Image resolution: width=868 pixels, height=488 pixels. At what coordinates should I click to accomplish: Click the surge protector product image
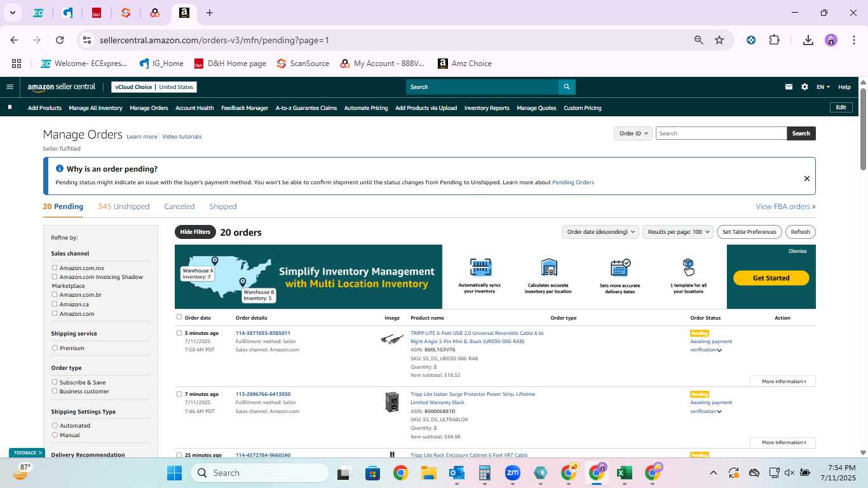[392, 402]
